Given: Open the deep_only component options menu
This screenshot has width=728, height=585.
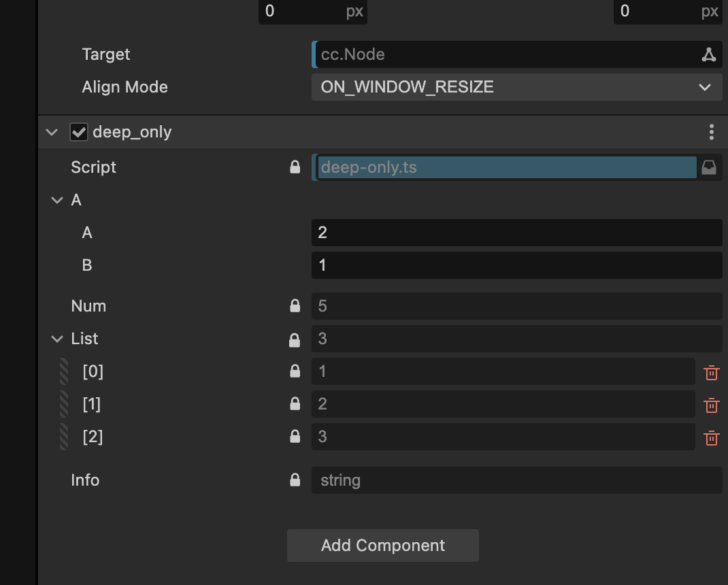Looking at the screenshot, I should coord(711,132).
